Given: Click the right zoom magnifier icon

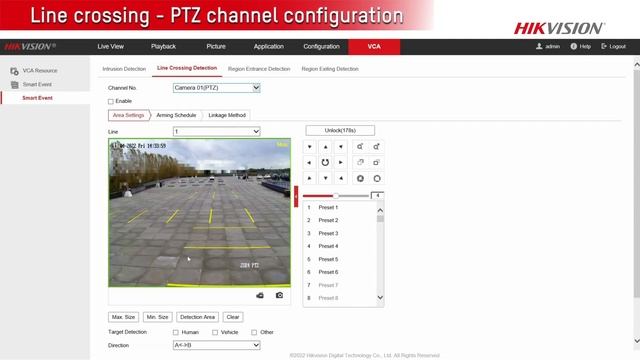Looking at the screenshot, I should point(376,147).
